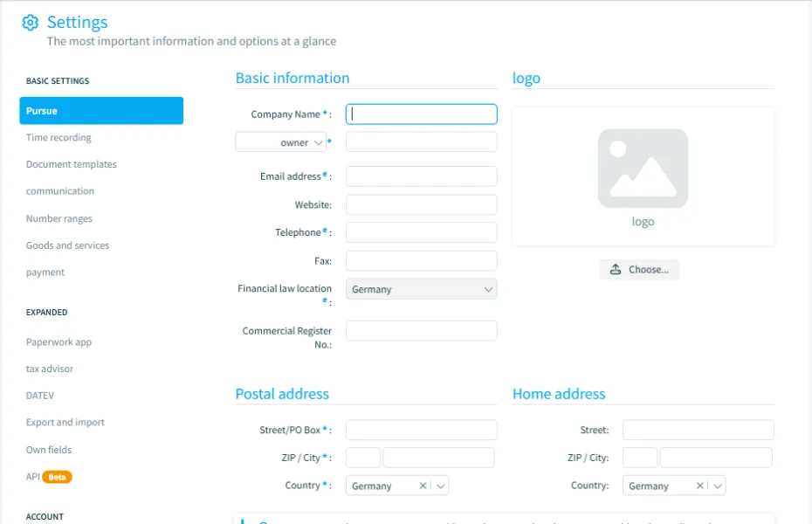Viewport: 812px width, 524px height.
Task: Click the owner name input field
Action: (x=421, y=141)
